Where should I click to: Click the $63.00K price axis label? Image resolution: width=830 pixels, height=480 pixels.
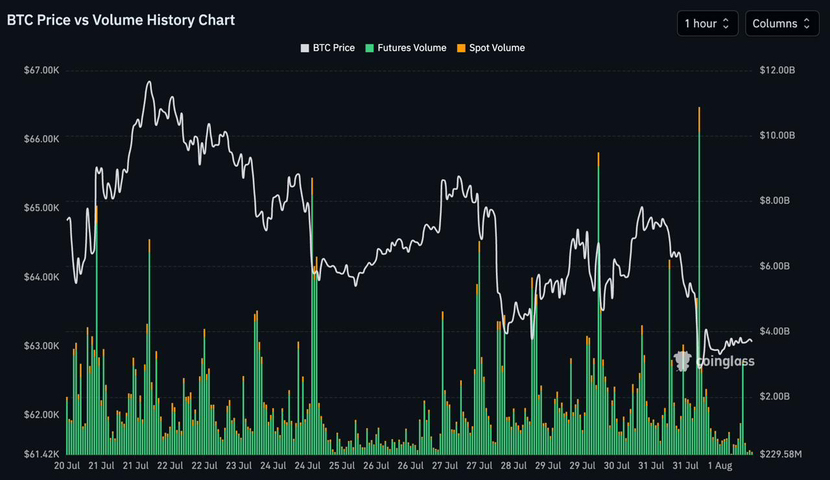click(41, 346)
